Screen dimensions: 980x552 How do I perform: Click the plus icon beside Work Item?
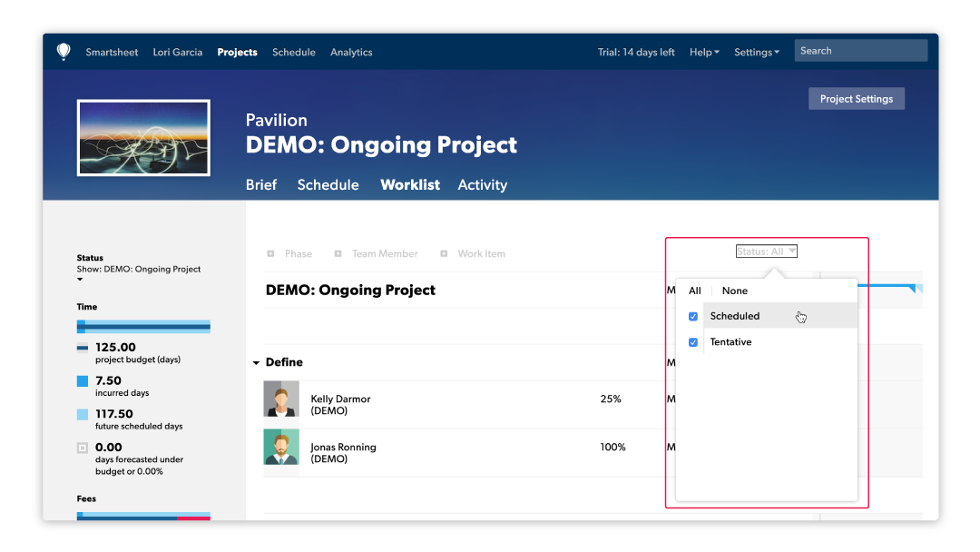pos(444,254)
